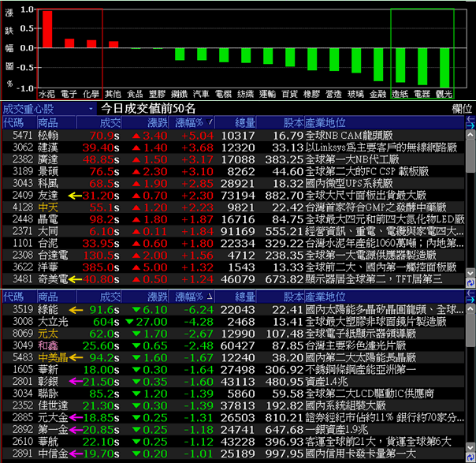Select stock row 3481 奇美電
Image resolution: width=476 pixels, height=463 pixels.
point(233,279)
